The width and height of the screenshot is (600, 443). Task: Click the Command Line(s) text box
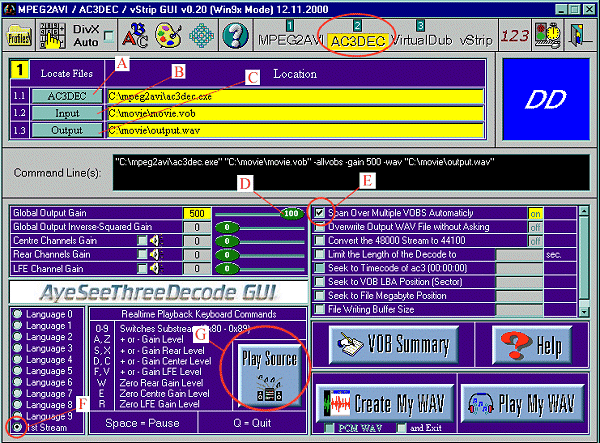(351, 173)
